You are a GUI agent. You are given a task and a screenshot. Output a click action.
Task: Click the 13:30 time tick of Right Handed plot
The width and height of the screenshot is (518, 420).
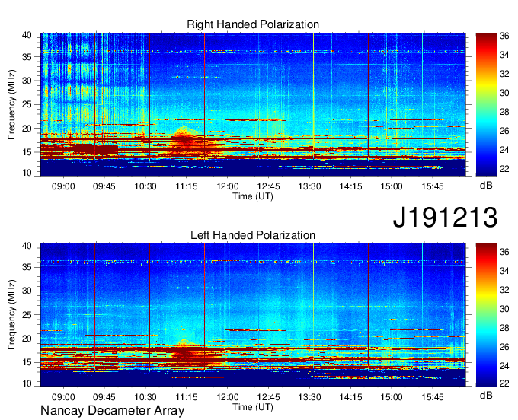(x=309, y=186)
